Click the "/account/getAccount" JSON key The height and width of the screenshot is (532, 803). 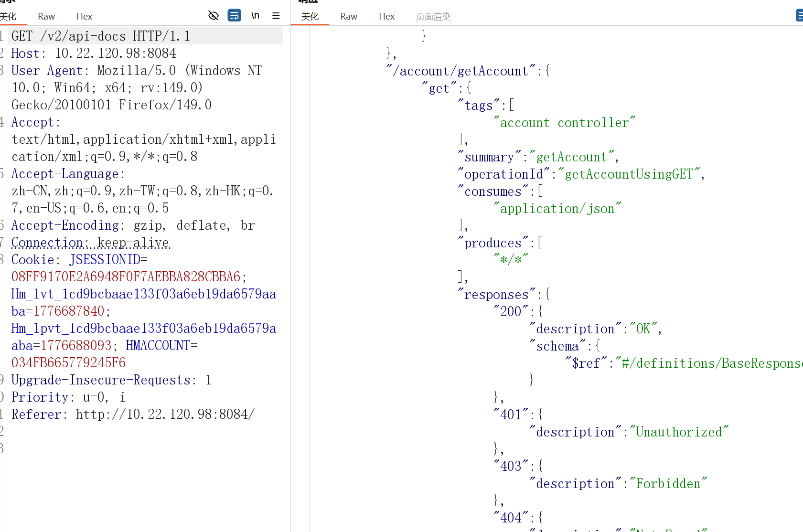460,71
